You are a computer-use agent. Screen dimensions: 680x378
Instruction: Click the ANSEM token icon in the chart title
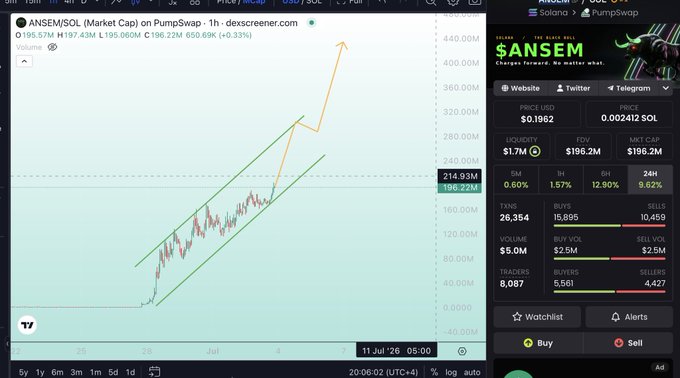tap(21, 23)
